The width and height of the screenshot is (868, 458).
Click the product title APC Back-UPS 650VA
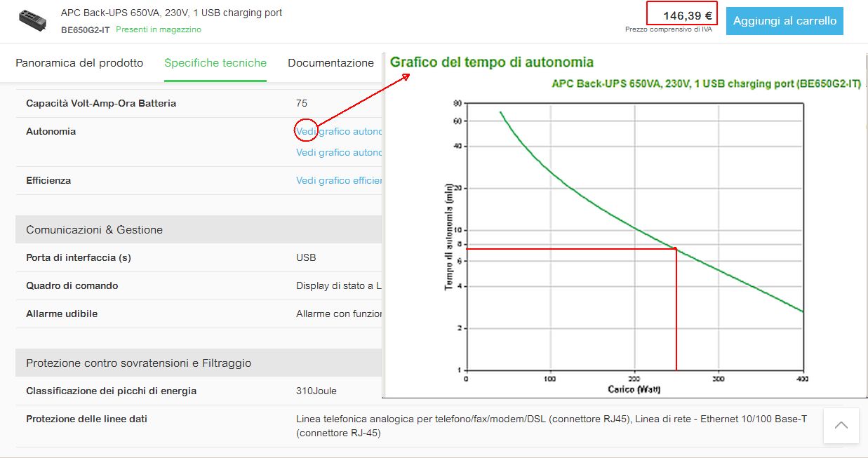pos(171,13)
